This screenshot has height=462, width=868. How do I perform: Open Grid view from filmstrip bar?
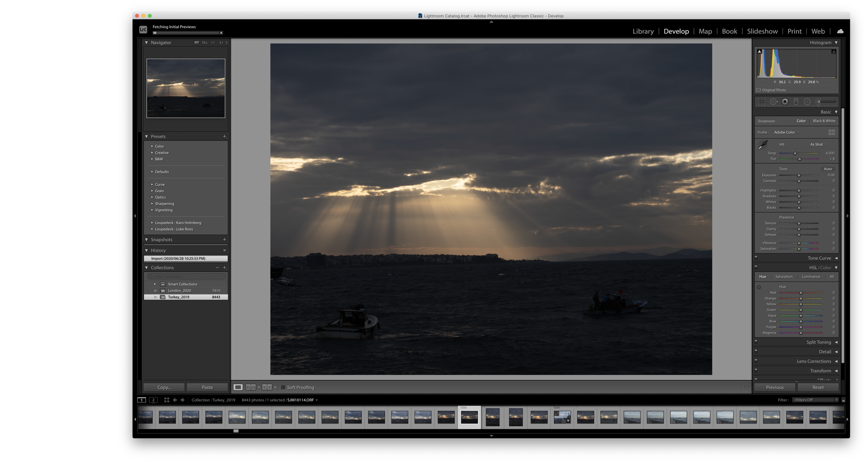point(167,400)
